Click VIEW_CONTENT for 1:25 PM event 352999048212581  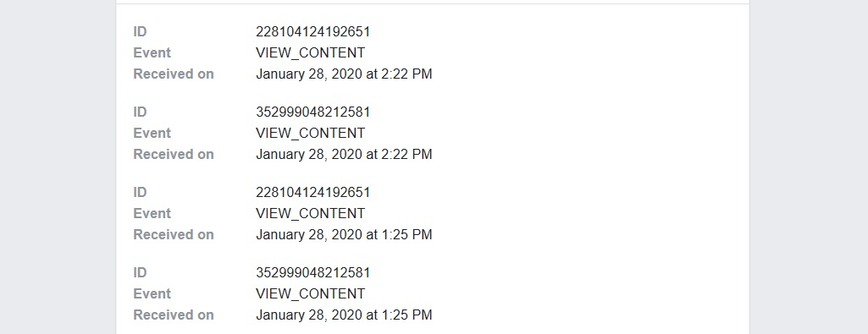[311, 293]
